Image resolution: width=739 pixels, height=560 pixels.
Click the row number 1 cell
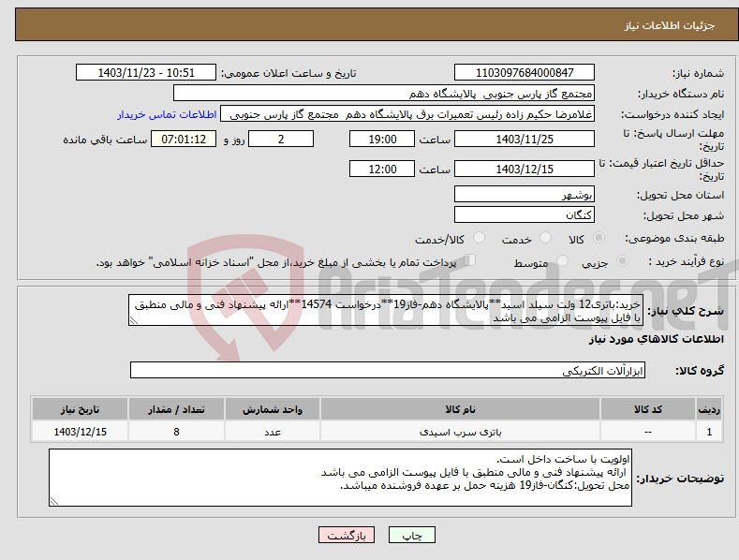709,432
